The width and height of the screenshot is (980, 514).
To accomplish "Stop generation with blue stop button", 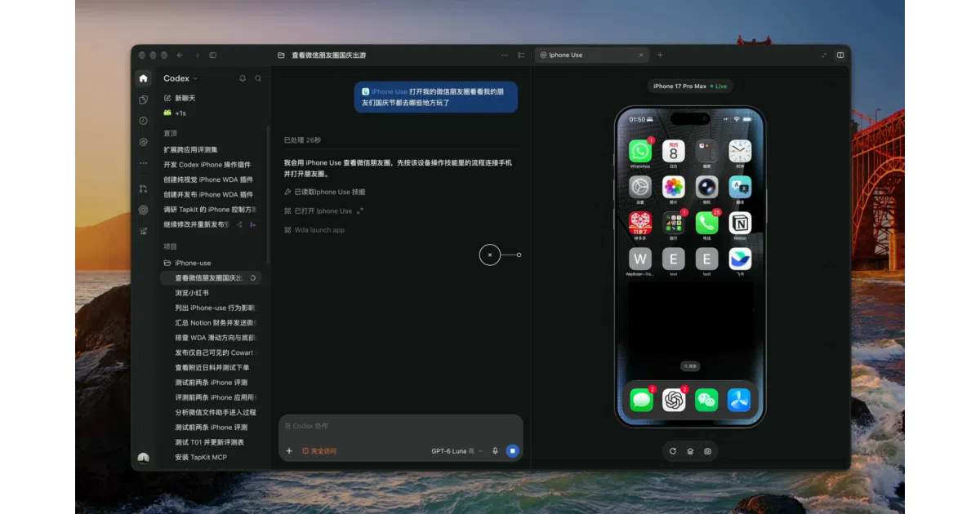I will point(513,451).
